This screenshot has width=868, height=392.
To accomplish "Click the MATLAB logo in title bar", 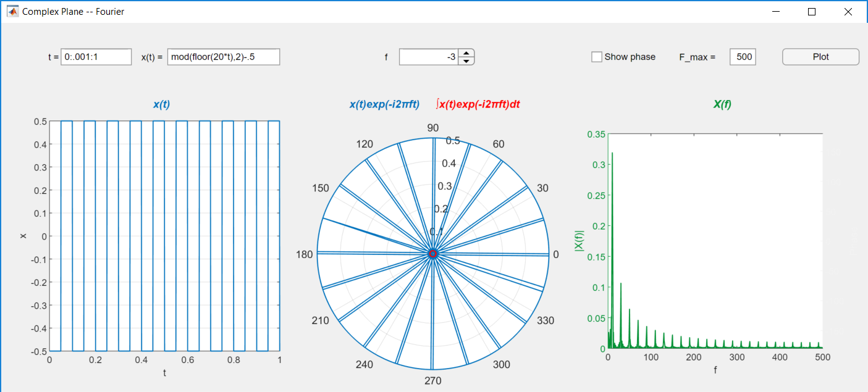I will (12, 11).
